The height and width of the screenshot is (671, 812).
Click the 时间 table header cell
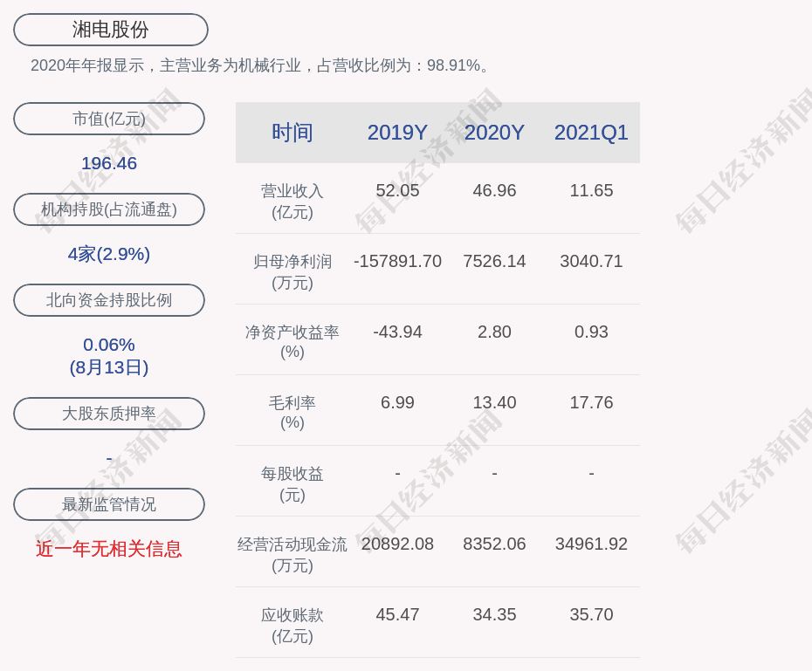[292, 133]
